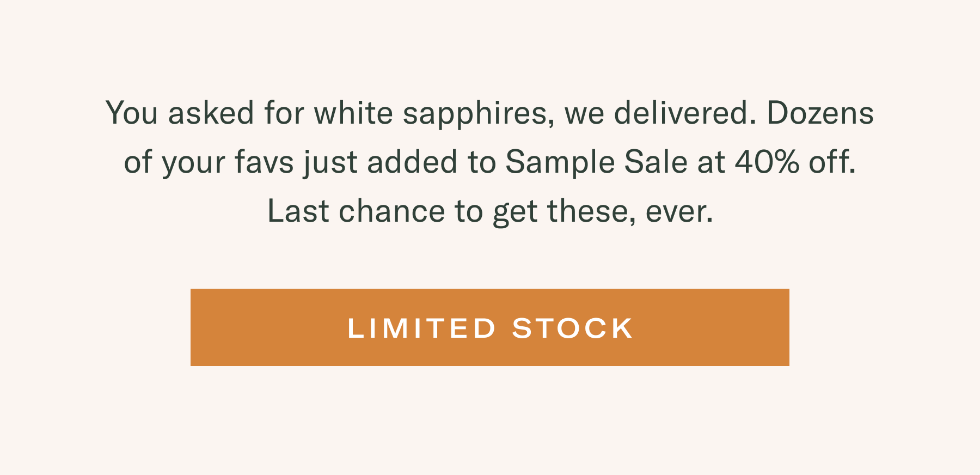980x475 pixels.
Task: Click the word 'favs' in the second line
Action: pyautogui.click(x=265, y=162)
